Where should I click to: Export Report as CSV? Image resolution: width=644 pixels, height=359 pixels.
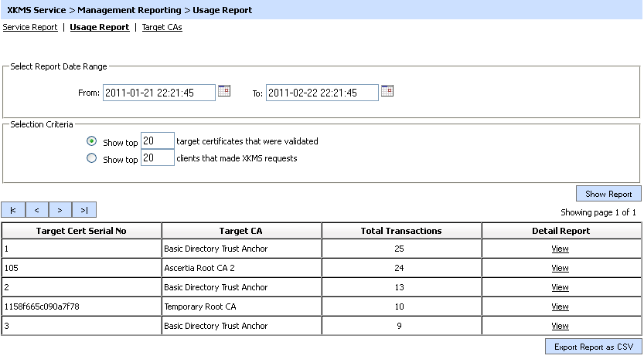593,347
